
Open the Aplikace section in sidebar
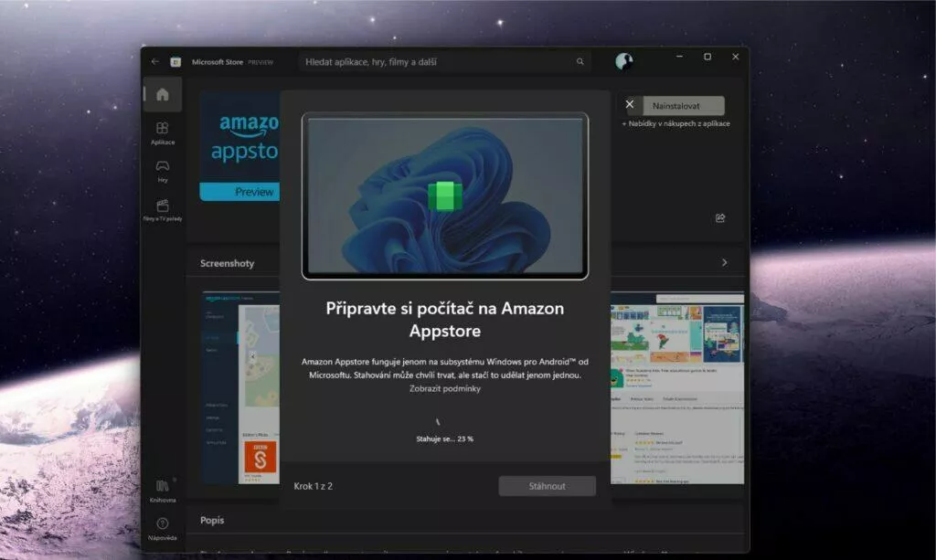[x=163, y=133]
